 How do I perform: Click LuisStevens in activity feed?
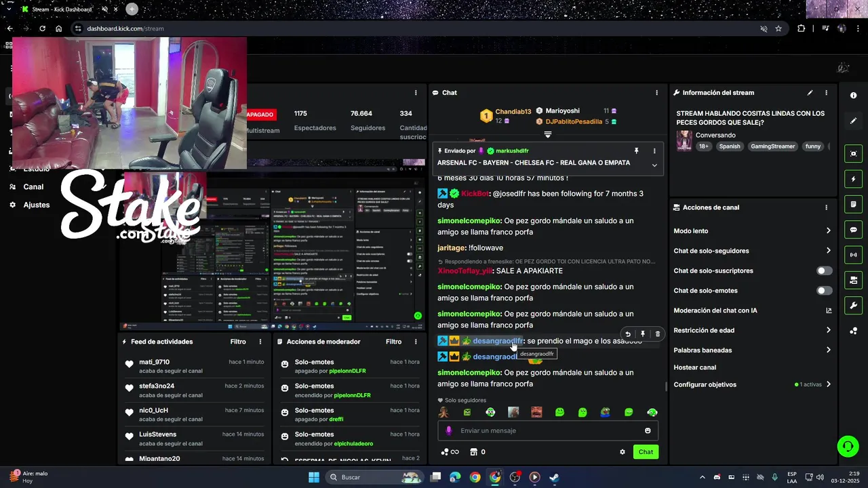point(157,434)
